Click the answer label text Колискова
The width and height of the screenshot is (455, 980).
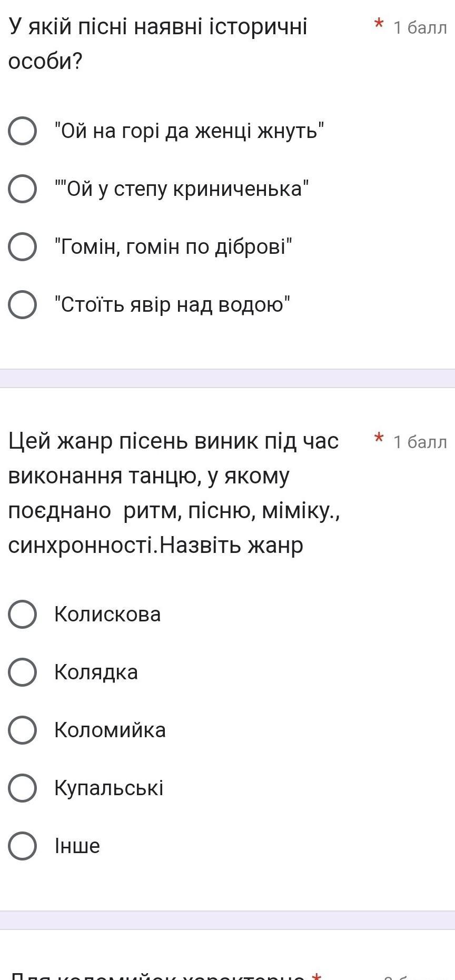coord(107,615)
